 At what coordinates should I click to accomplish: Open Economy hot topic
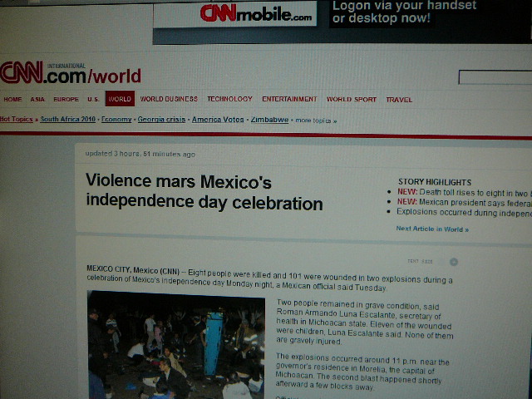[116, 120]
